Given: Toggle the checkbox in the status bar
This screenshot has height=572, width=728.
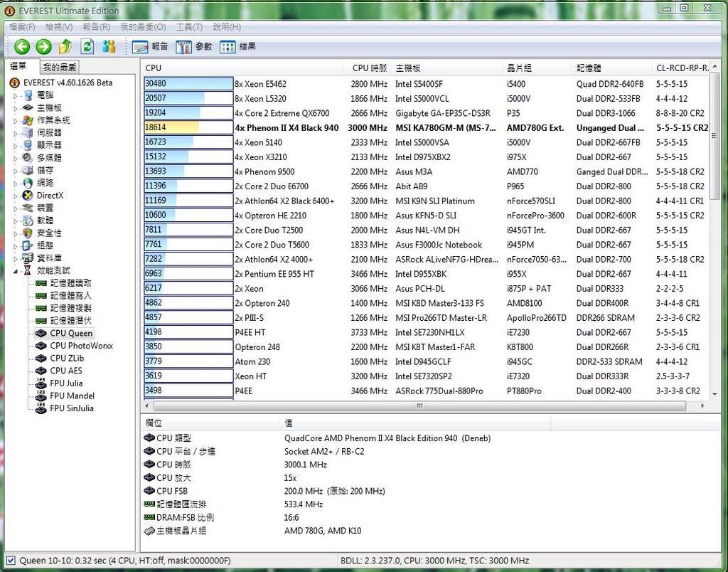Looking at the screenshot, I should click(x=11, y=561).
